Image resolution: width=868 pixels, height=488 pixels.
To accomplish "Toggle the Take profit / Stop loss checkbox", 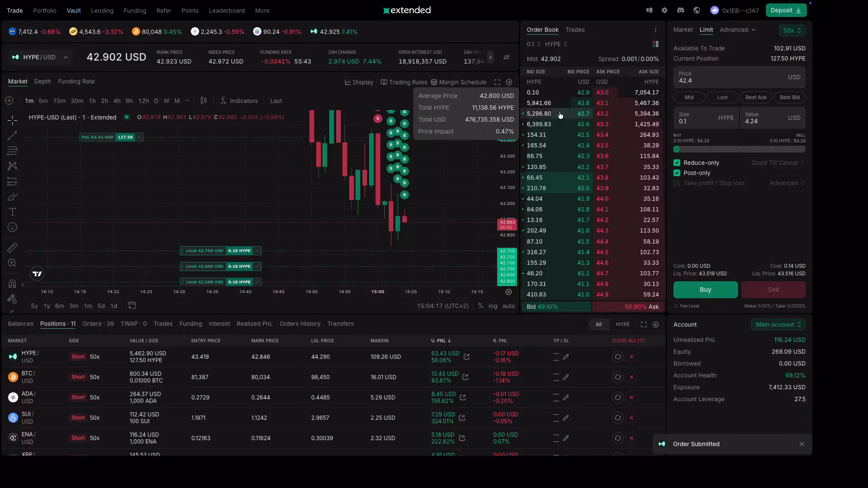I will [677, 183].
